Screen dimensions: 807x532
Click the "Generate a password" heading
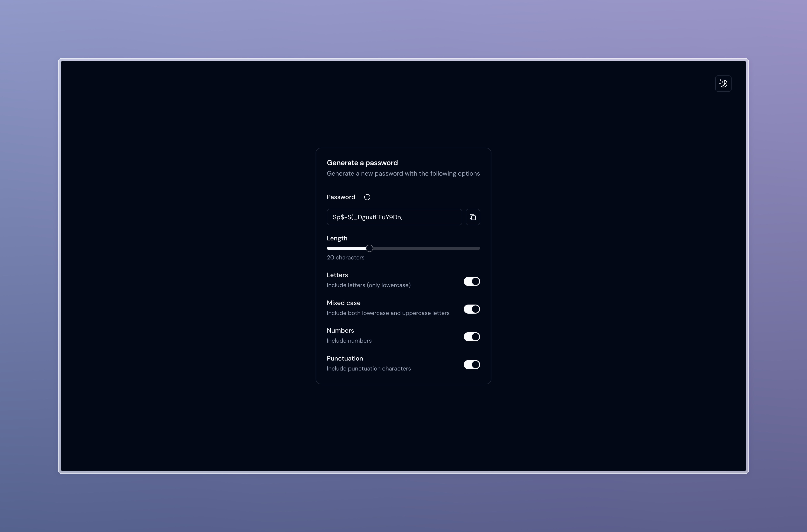coord(362,163)
